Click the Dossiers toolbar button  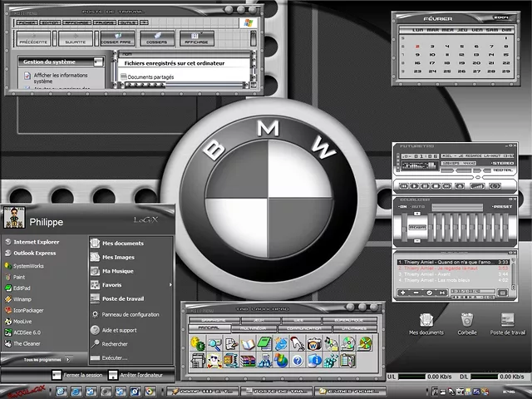(x=156, y=38)
